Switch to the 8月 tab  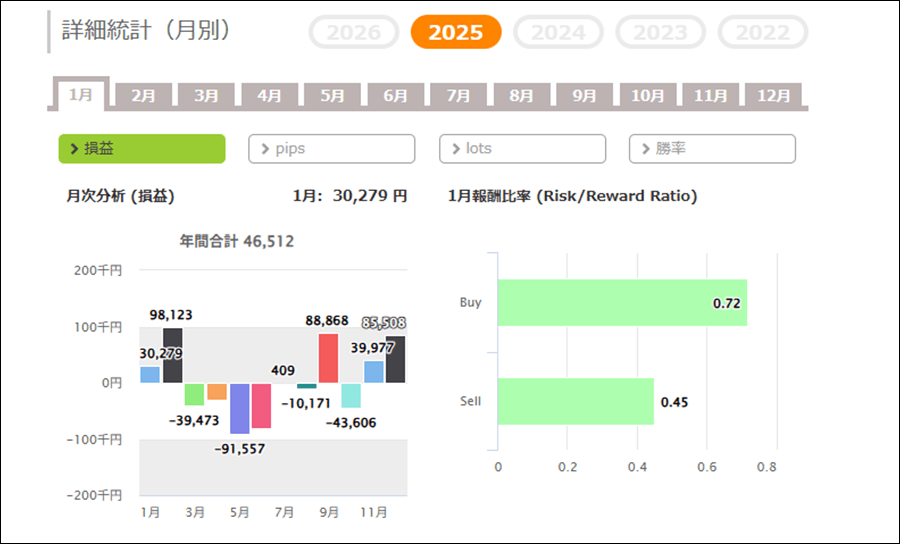[521, 96]
